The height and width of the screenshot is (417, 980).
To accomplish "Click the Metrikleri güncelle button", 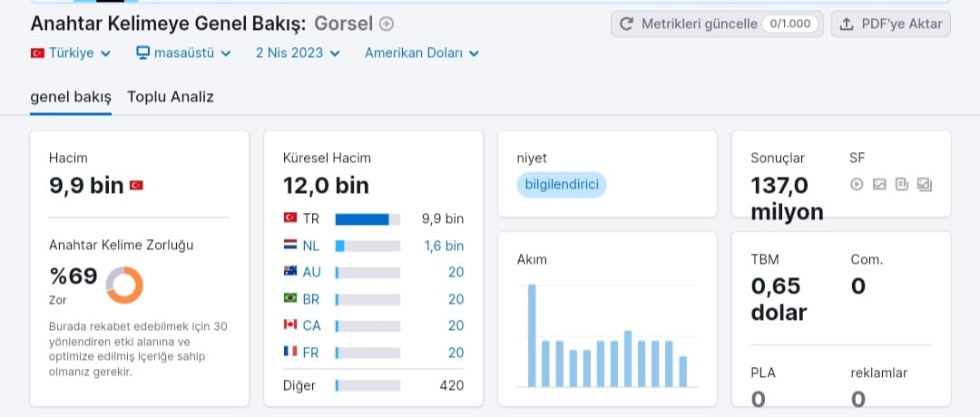I will pos(717,24).
